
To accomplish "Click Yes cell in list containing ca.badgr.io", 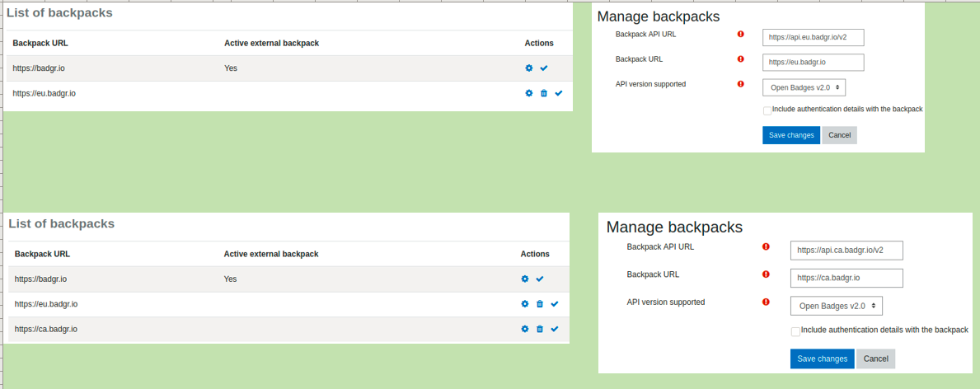I will (230, 279).
